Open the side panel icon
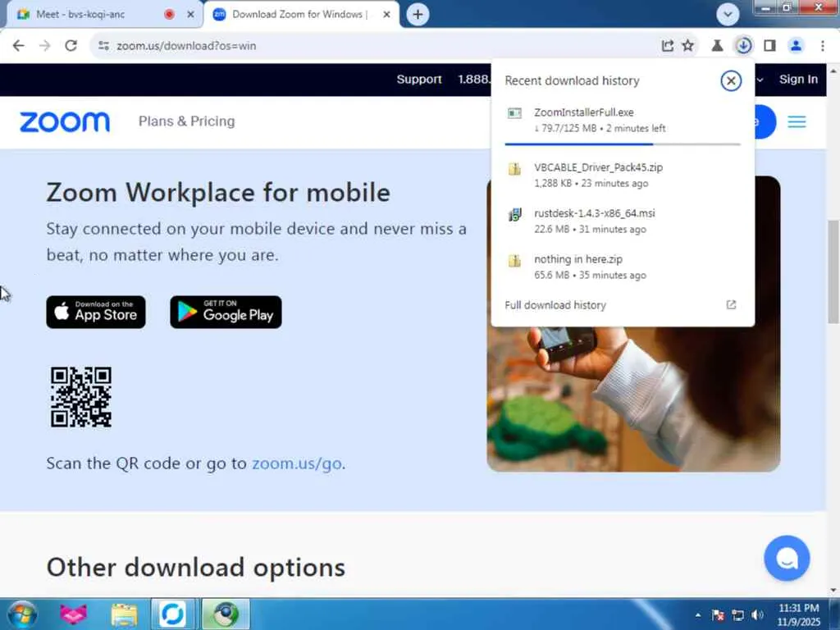 pos(769,46)
